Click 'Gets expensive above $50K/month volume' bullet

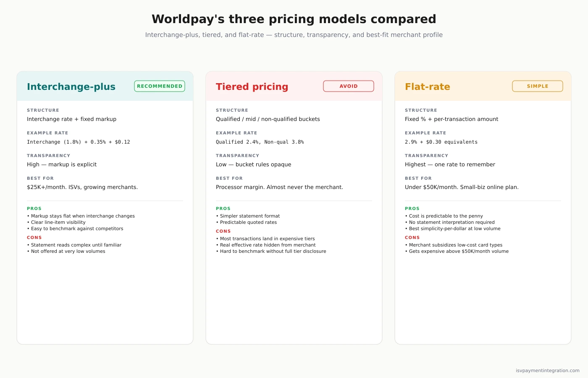click(x=457, y=251)
